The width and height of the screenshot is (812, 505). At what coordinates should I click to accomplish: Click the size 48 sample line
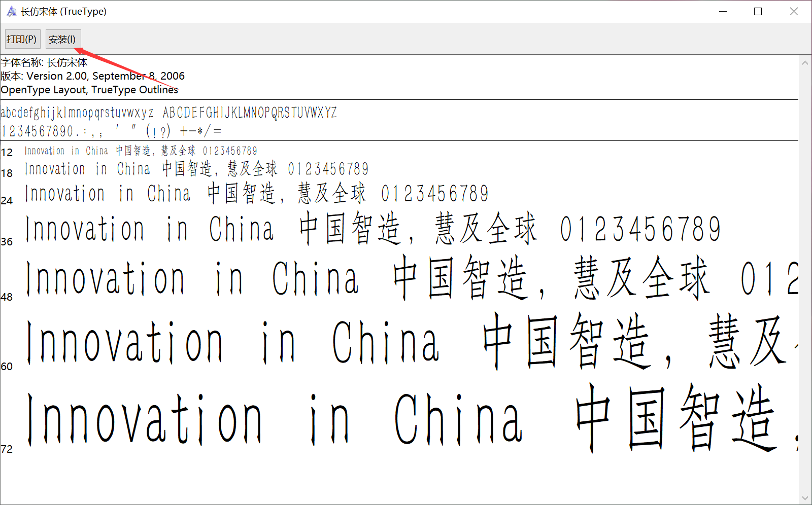click(412, 278)
